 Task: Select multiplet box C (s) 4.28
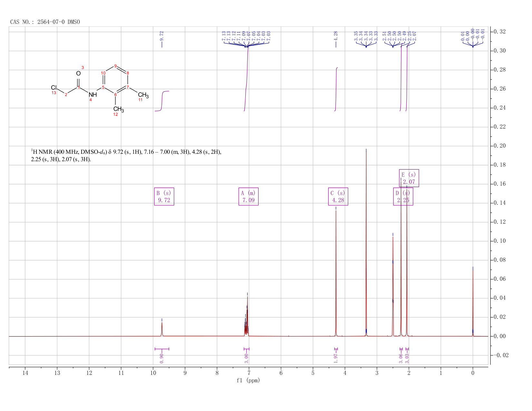pos(338,197)
